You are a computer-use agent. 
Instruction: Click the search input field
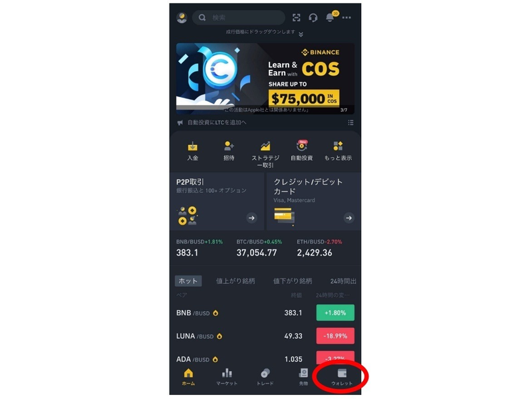(239, 18)
